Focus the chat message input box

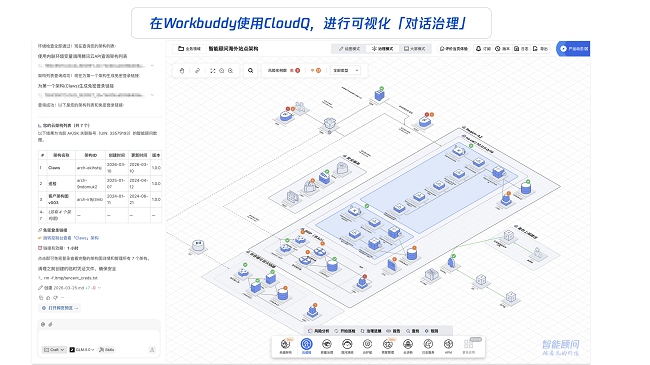click(x=99, y=337)
